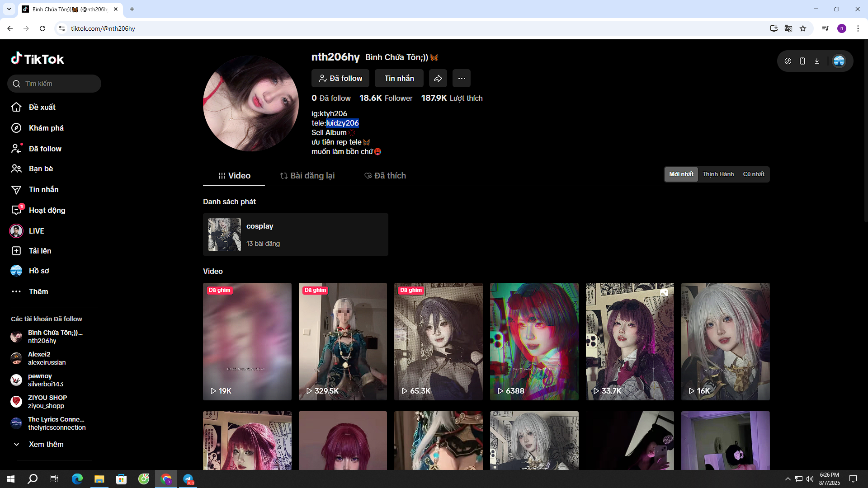
Task: Open the account avatar menu top-right
Action: point(839,61)
